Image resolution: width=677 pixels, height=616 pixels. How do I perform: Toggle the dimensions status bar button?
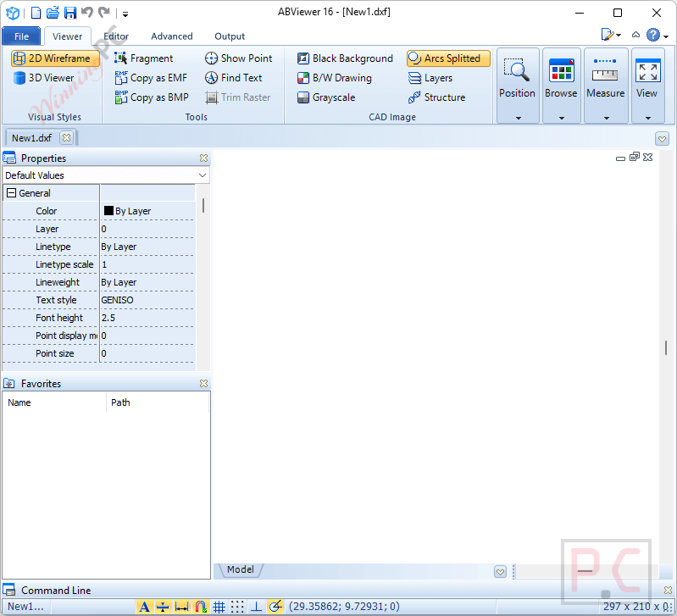(x=182, y=607)
